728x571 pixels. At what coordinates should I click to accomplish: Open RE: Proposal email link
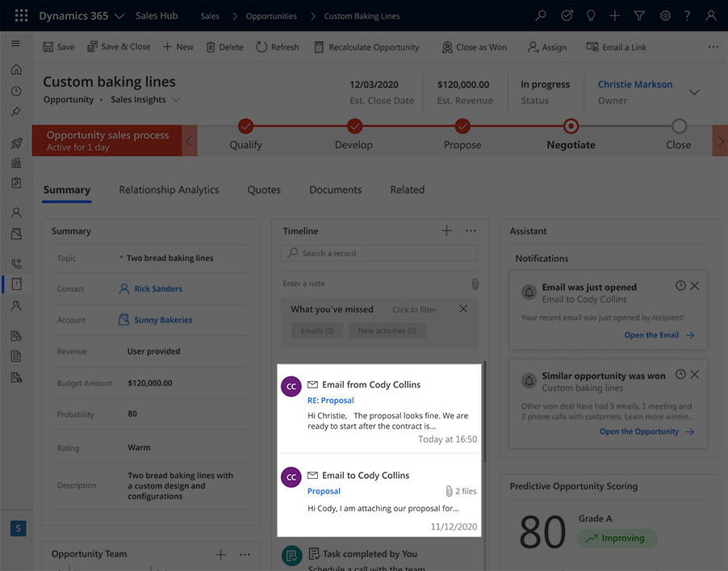pos(331,400)
